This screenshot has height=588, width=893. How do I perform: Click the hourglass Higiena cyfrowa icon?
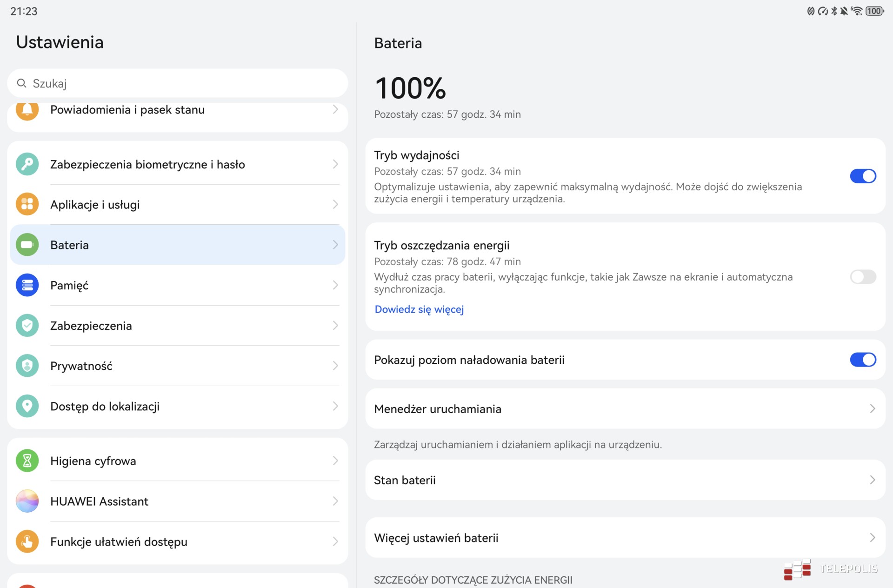[27, 461]
